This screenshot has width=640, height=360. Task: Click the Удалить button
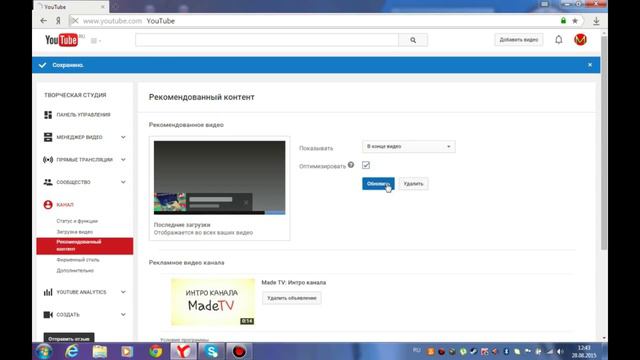point(413,184)
